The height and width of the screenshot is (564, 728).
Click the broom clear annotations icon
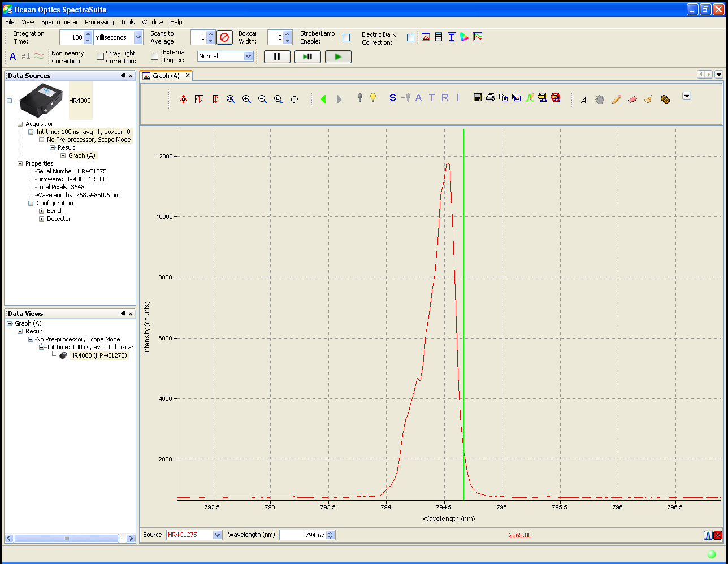coord(648,99)
